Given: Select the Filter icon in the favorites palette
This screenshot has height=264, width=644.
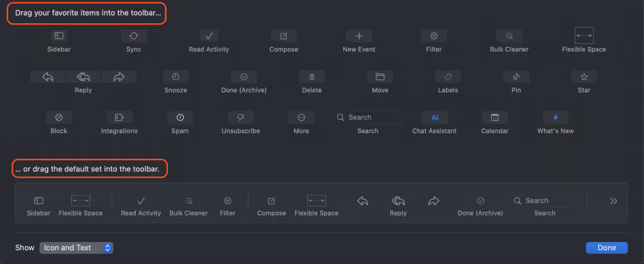Looking at the screenshot, I should tap(434, 36).
